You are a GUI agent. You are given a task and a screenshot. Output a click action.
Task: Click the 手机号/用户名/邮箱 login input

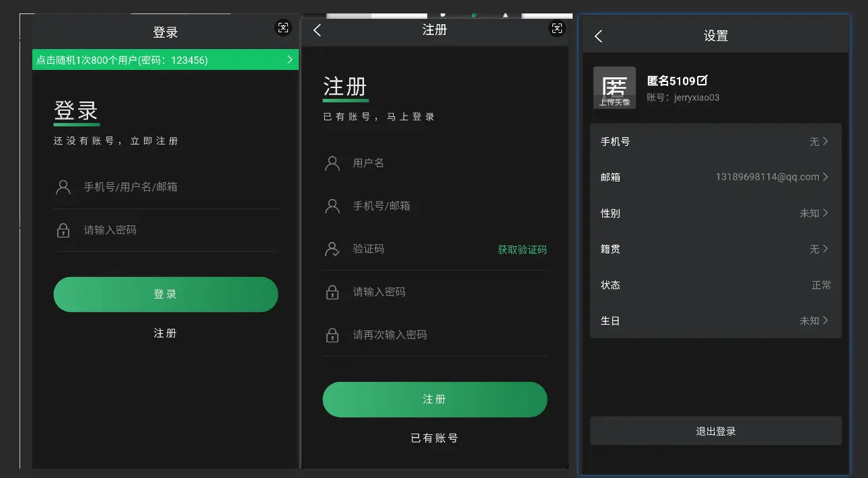(x=178, y=187)
